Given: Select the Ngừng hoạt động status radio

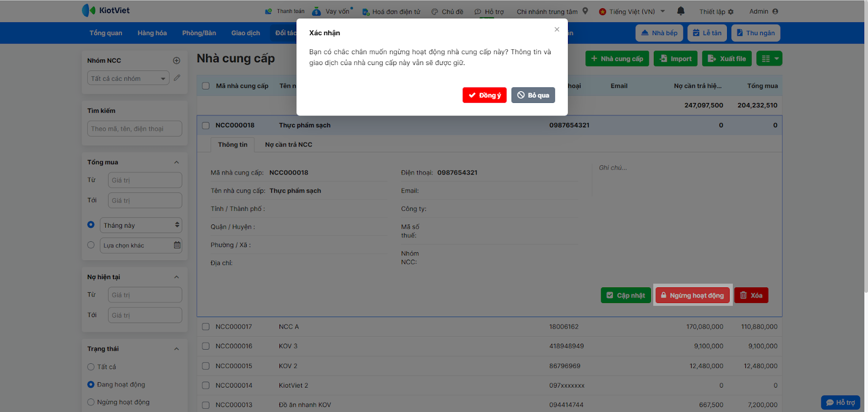Looking at the screenshot, I should [x=91, y=402].
